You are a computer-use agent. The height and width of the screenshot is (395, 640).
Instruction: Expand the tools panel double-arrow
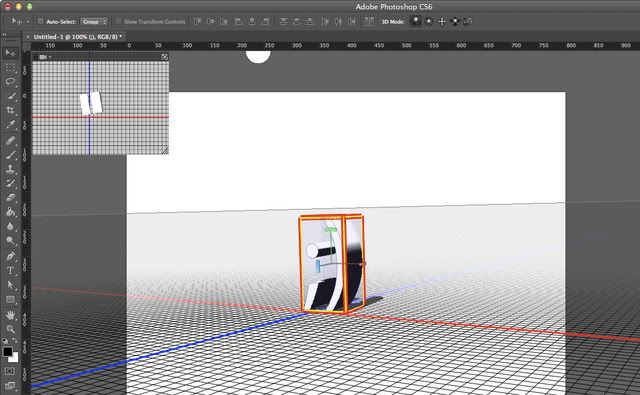[x=4, y=35]
